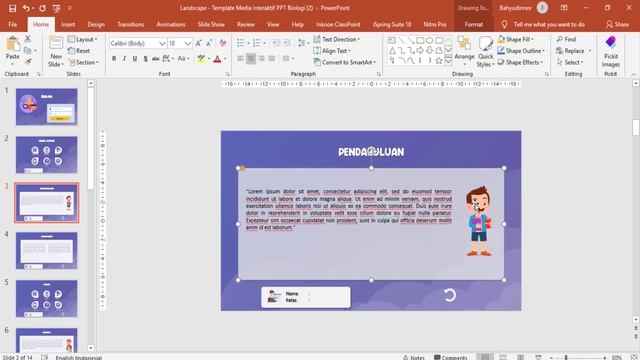The height and width of the screenshot is (360, 640).
Task: Select the star shape in shapes gallery
Action: click(439, 61)
